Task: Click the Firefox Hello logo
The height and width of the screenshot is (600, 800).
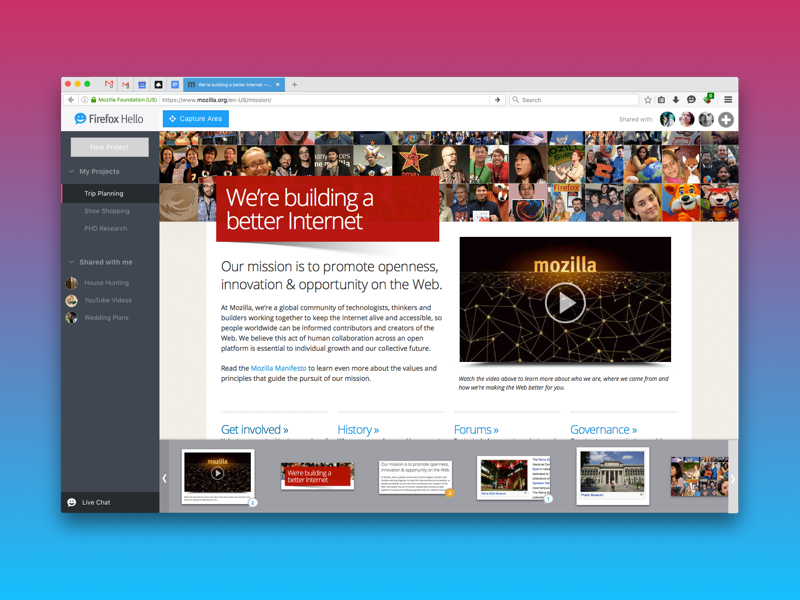Action: [109, 119]
